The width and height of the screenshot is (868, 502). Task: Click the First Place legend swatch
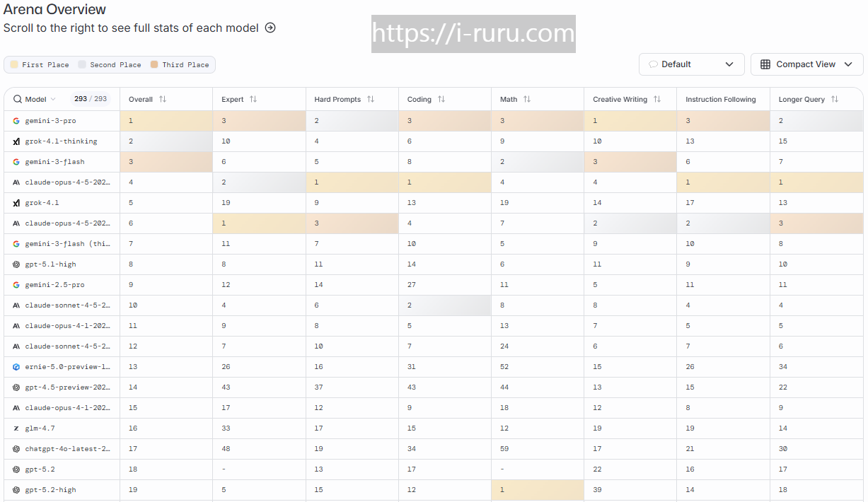point(14,64)
